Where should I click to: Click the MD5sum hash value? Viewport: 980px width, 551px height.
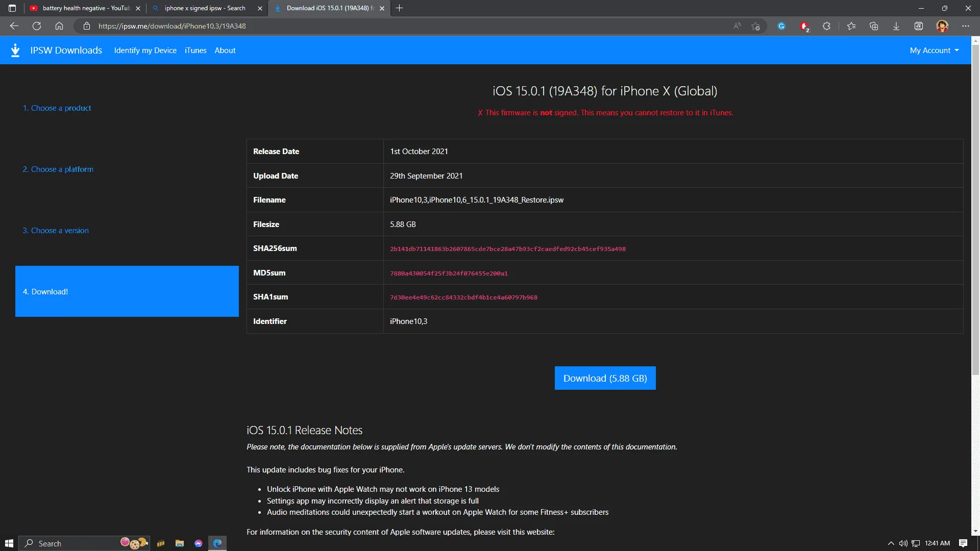(x=449, y=273)
